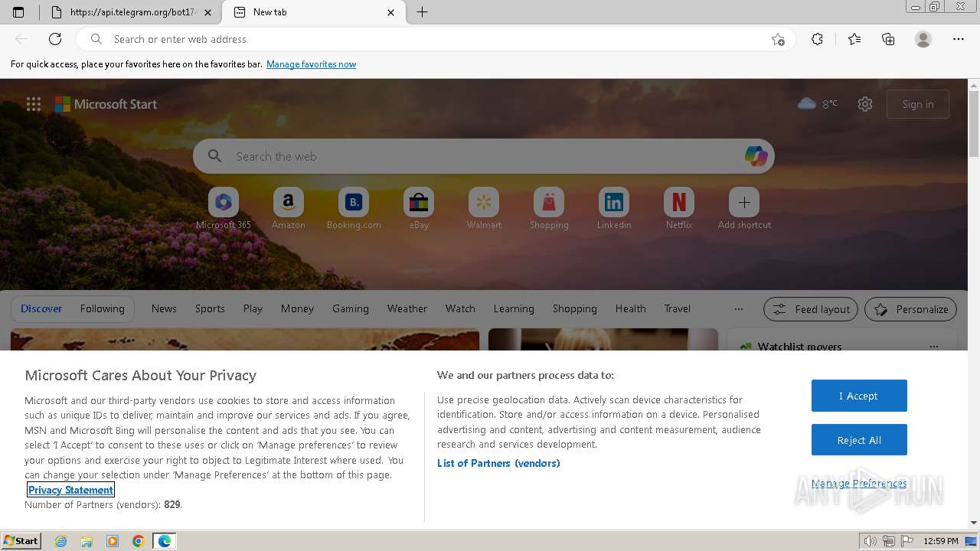Open the Walmart shortcut
Screen dimensions: 980x551
tap(484, 208)
